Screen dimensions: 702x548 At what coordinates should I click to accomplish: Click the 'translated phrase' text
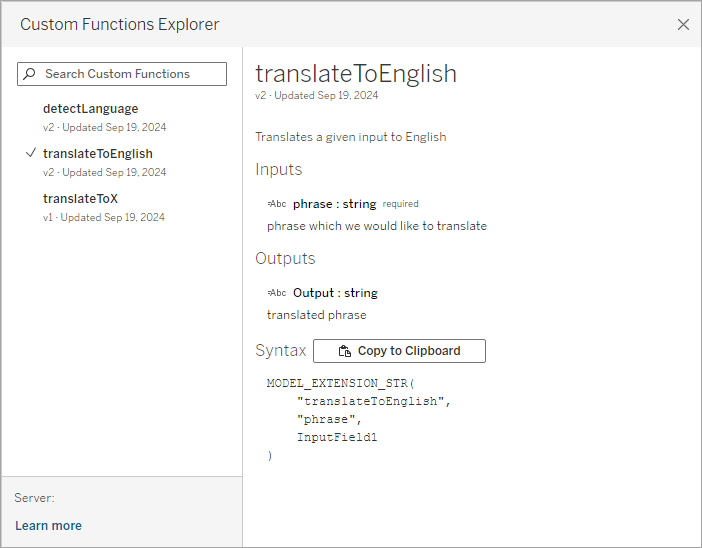[317, 315]
